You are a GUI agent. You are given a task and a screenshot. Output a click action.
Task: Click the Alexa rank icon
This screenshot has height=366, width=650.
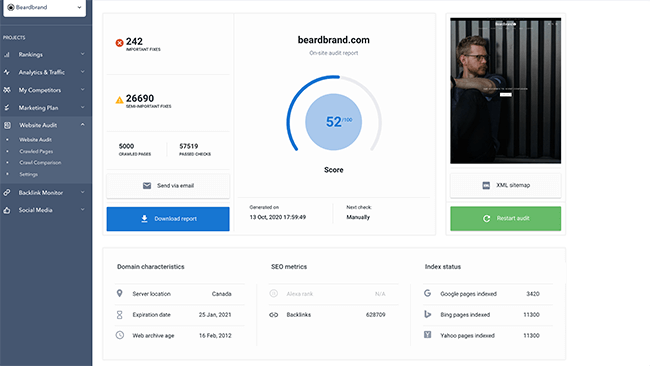[274, 293]
